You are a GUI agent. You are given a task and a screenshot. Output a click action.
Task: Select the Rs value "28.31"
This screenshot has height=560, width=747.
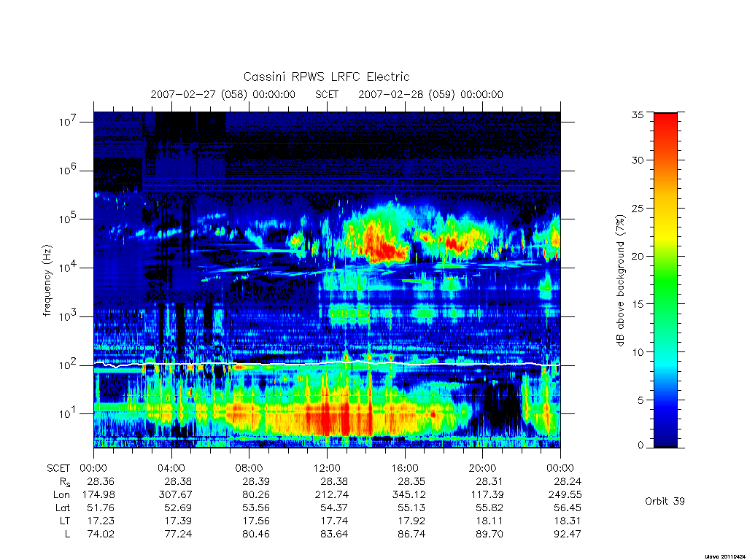pyautogui.click(x=489, y=481)
